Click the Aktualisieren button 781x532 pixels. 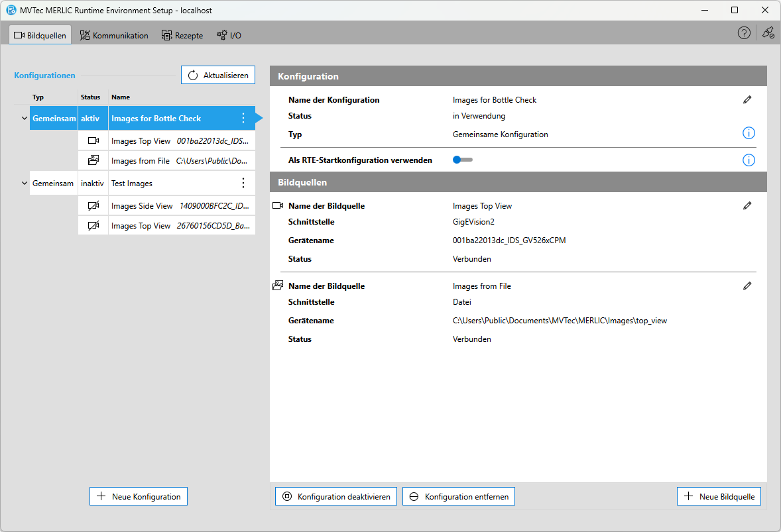click(218, 76)
